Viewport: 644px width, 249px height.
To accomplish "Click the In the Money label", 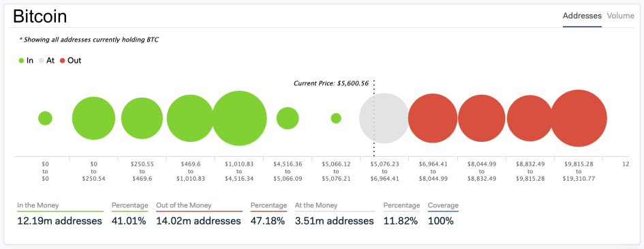I will click(37, 205).
